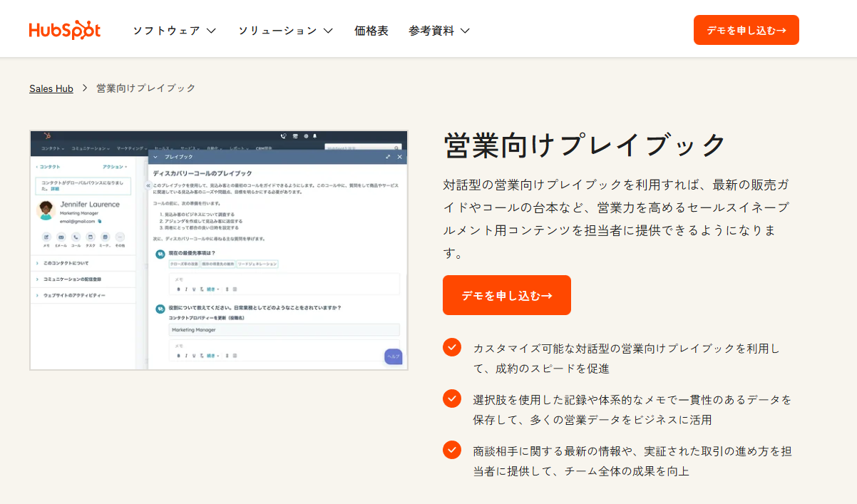The height and width of the screenshot is (504, 857).
Task: Click the orange デモを申し込む button
Action: [x=507, y=294]
